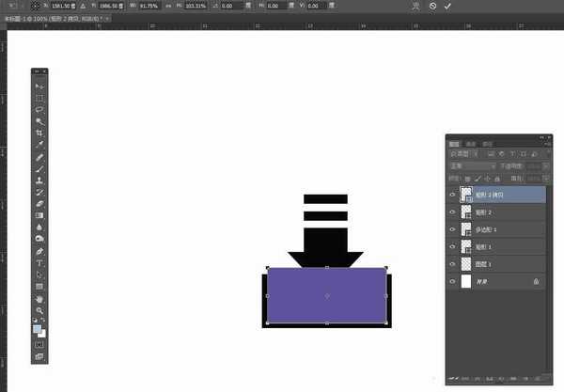Image resolution: width=564 pixels, height=392 pixels.
Task: Select the Lasso tool
Action: 39,109
